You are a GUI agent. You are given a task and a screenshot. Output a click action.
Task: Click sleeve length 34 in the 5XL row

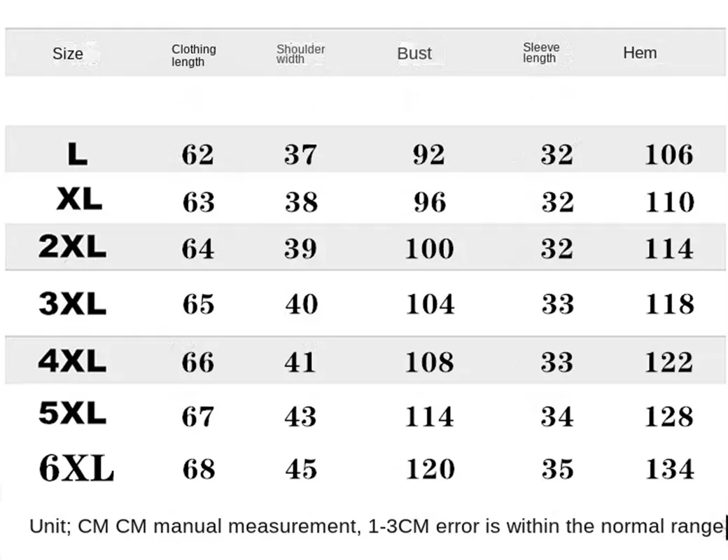[x=557, y=416]
